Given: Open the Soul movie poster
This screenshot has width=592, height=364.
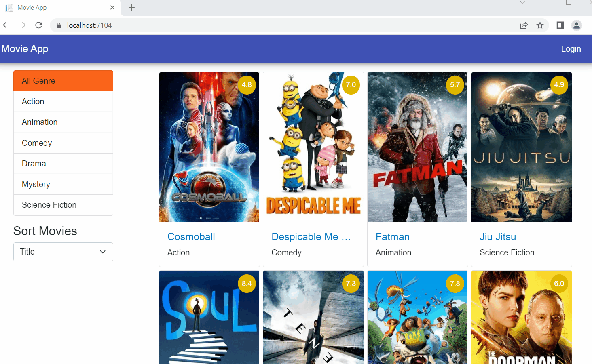Looking at the screenshot, I should tap(209, 318).
